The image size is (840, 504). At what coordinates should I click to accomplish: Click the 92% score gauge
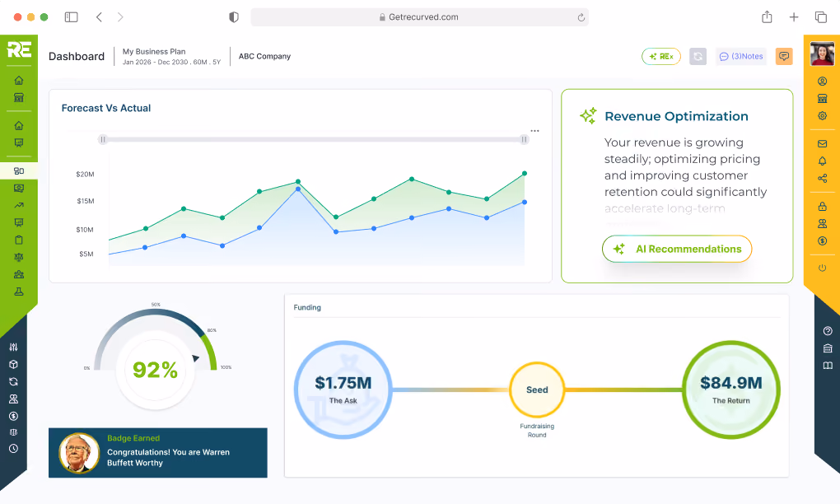coord(156,360)
